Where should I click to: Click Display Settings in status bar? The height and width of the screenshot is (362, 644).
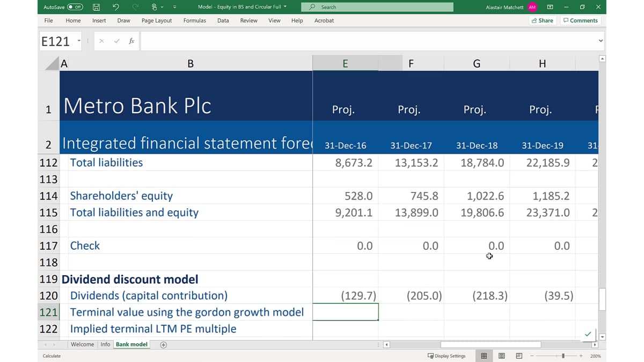click(x=447, y=356)
